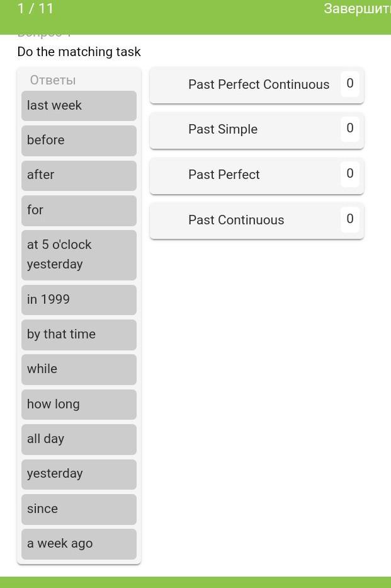
Task: Pick the 'after' answer chip
Action: coord(79,175)
